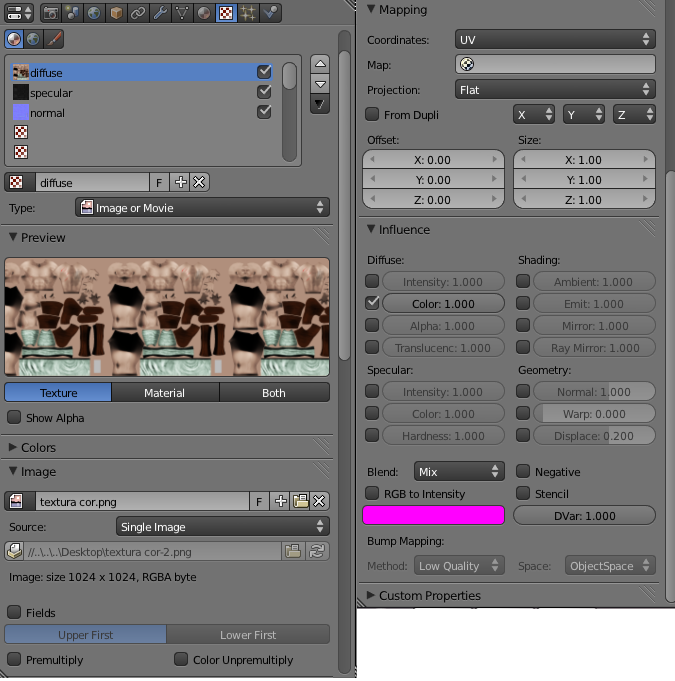Unlink the diffuse texture datablock
The height and width of the screenshot is (681, 675).
199,182
